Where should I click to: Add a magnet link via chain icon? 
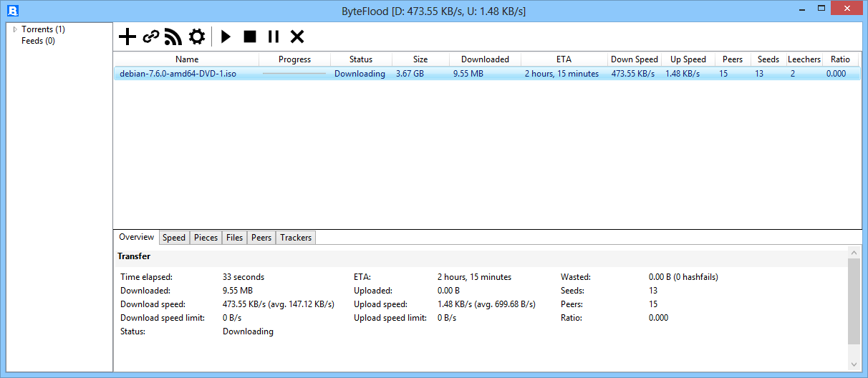(150, 37)
